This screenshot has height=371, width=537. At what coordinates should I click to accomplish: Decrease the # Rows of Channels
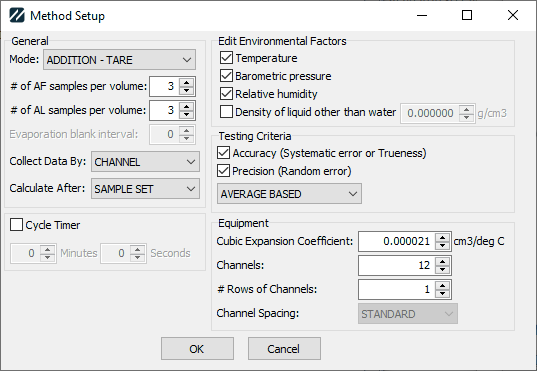442,294
